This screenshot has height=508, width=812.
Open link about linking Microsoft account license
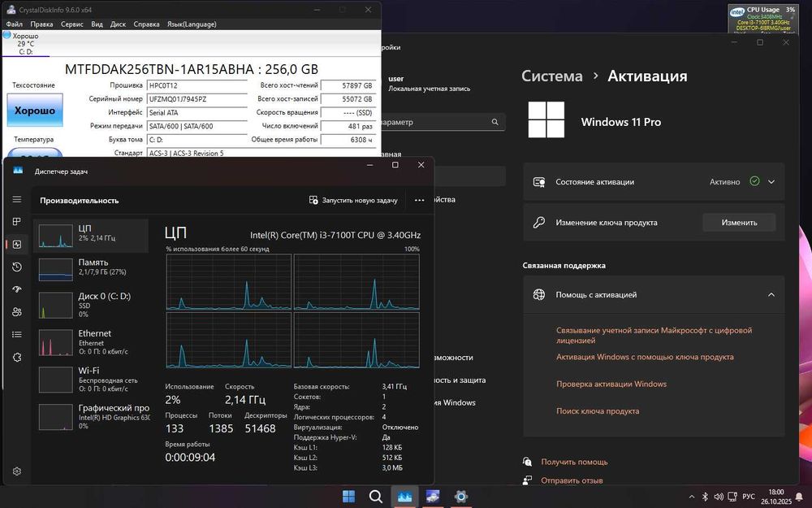(x=654, y=336)
